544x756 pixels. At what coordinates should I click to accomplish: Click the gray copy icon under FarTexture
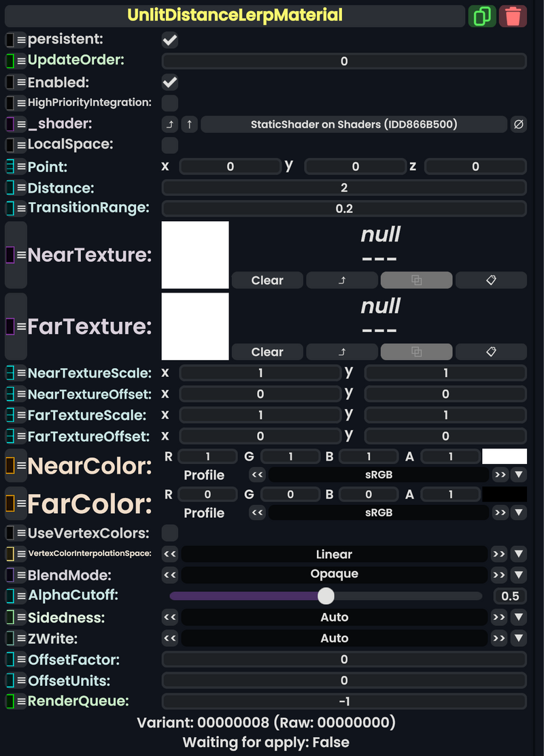coord(416,352)
